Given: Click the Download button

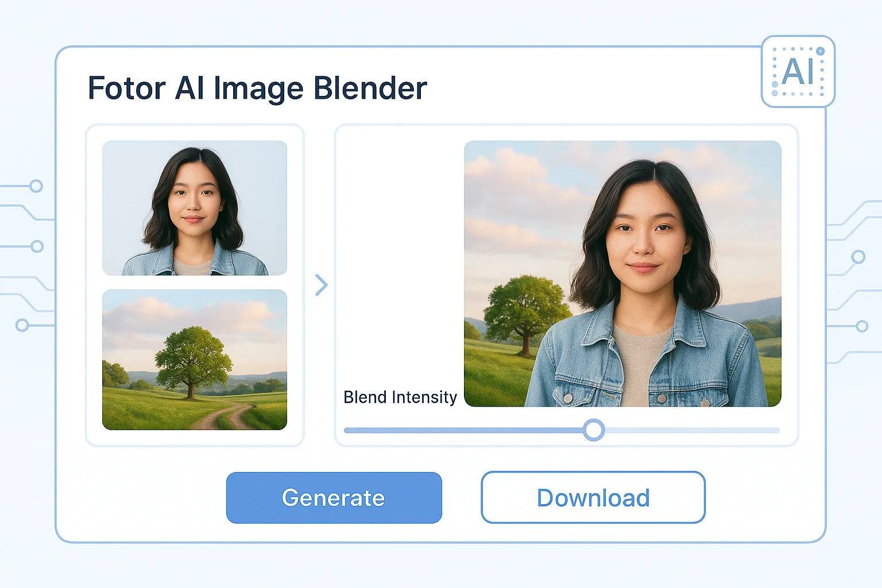Looking at the screenshot, I should 593,498.
